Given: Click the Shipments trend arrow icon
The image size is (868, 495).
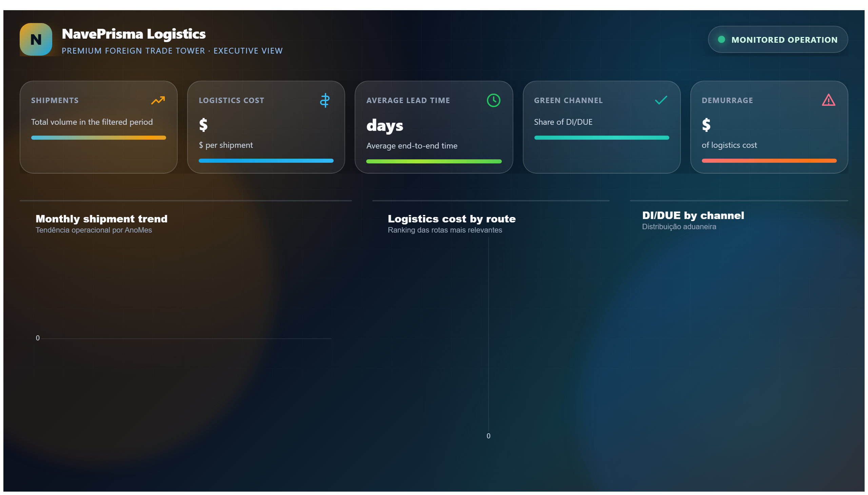Looking at the screenshot, I should point(158,100).
